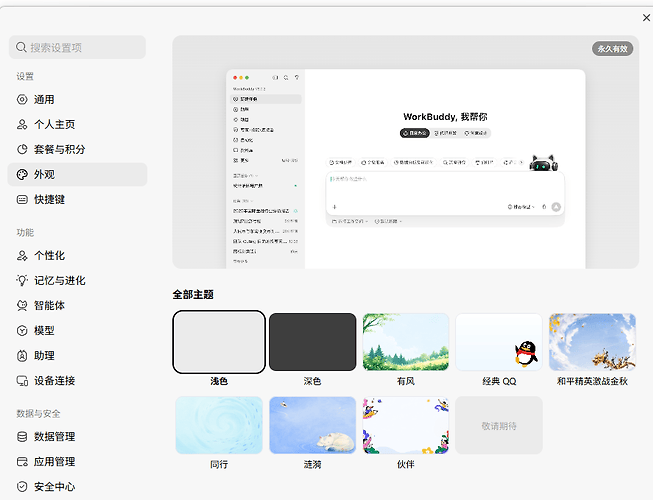The width and height of the screenshot is (653, 500).
Task: Click the 智能体 agent icon
Action: [x=22, y=306]
